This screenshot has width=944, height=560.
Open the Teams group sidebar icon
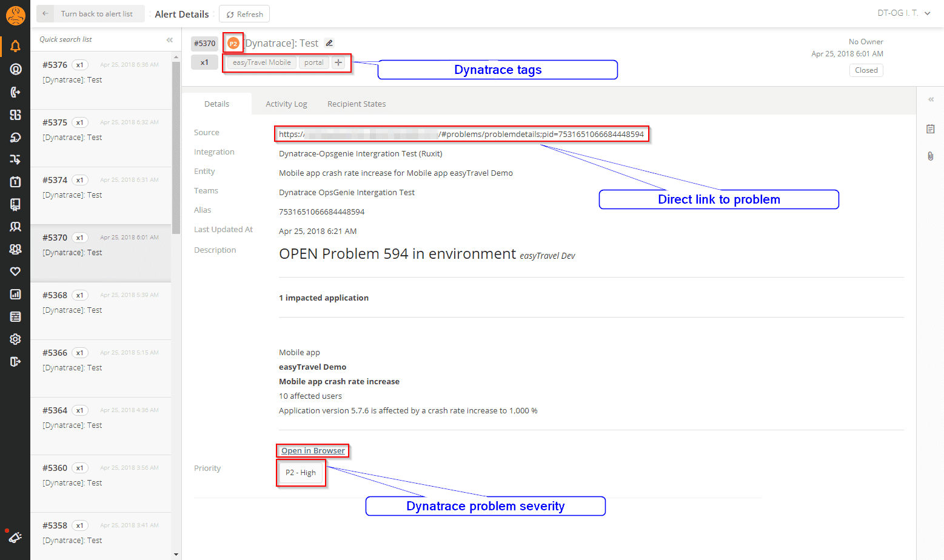(15, 249)
